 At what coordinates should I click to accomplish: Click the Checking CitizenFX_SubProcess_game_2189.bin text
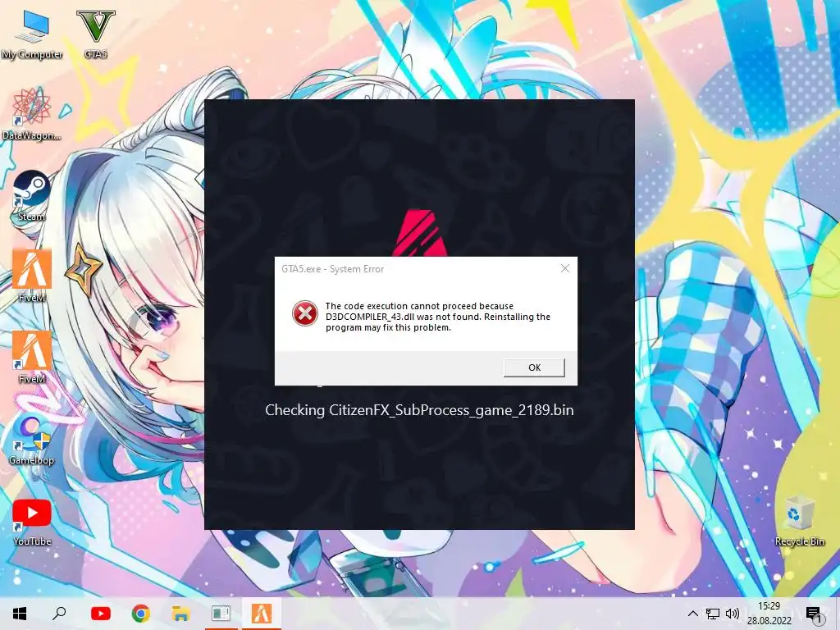419,410
